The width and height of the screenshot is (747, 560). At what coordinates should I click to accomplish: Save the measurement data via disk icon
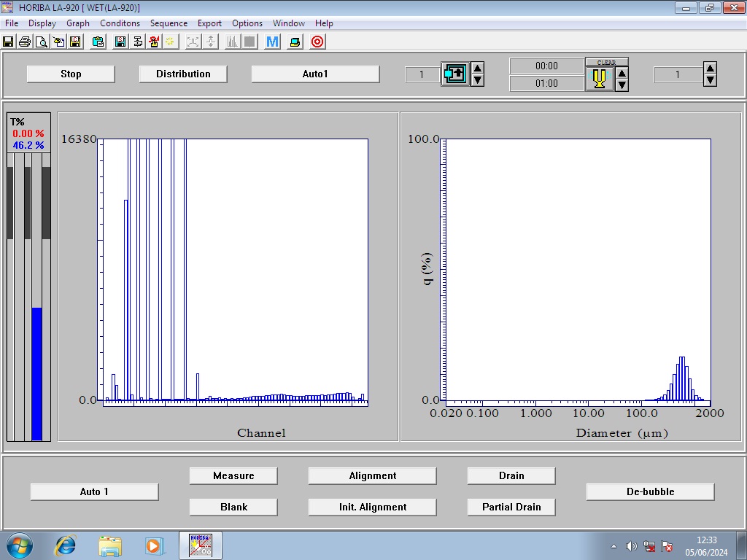click(8, 42)
